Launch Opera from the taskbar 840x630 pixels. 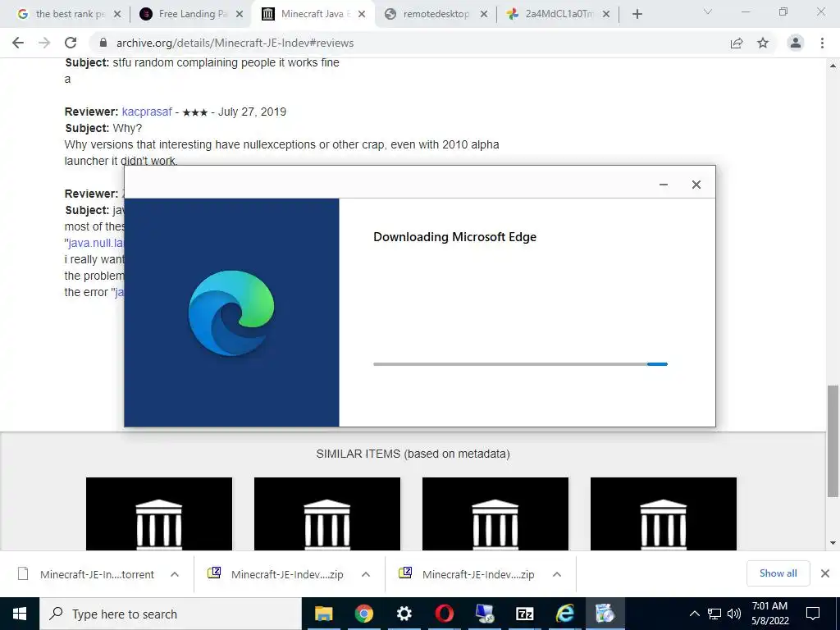[444, 614]
